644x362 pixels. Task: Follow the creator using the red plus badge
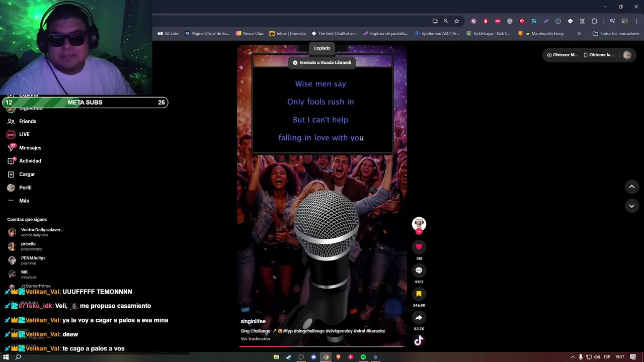419,232
